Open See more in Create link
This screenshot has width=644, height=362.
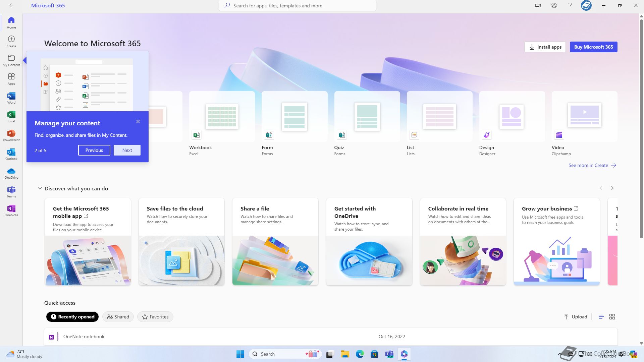592,165
